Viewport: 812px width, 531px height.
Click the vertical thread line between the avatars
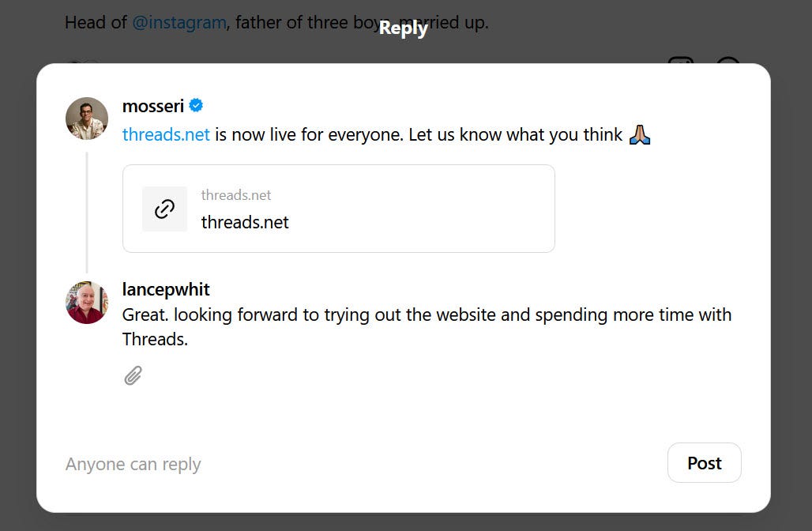pyautogui.click(x=86, y=213)
